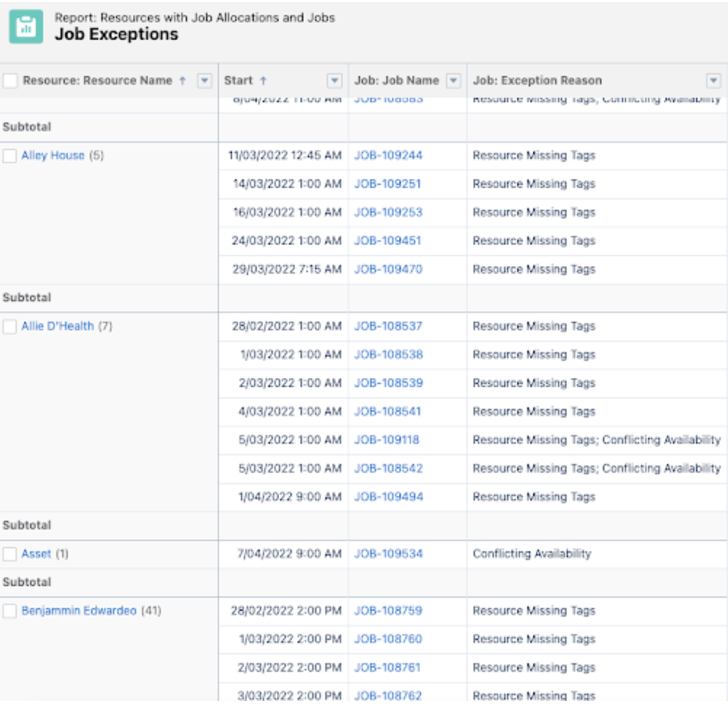
Task: Click the Start column header text
Action: coord(238,80)
